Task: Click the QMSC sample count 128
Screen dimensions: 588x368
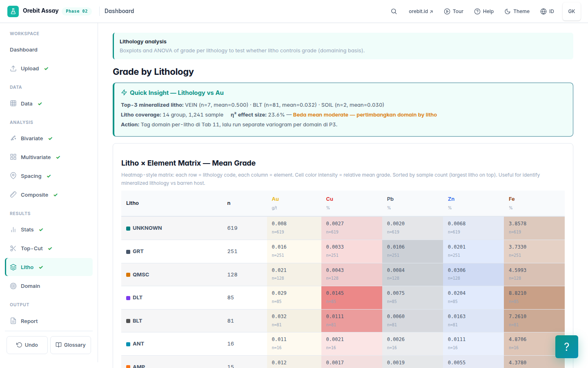Action: (232, 275)
